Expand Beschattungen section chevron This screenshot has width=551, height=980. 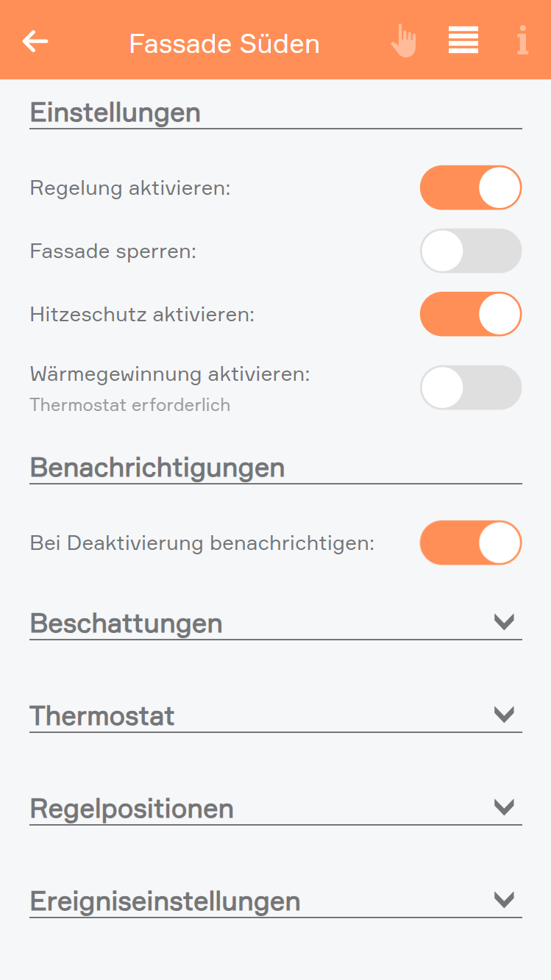coord(504,622)
